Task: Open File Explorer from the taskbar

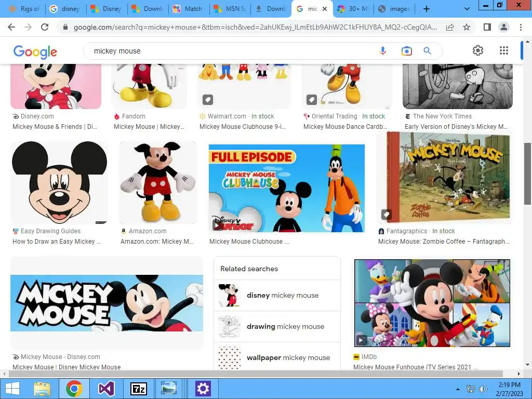Action: click(42, 389)
